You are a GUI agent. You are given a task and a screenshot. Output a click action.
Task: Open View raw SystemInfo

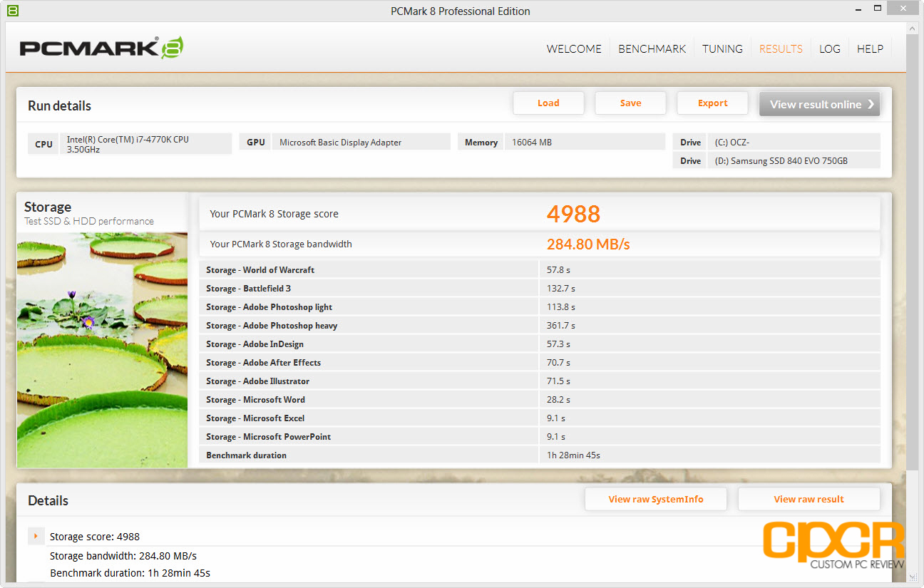(x=655, y=499)
